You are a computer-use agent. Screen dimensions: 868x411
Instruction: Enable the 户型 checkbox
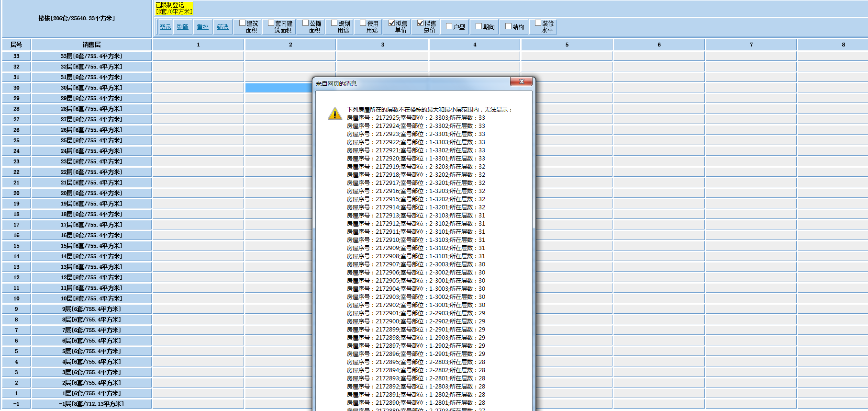pyautogui.click(x=449, y=26)
